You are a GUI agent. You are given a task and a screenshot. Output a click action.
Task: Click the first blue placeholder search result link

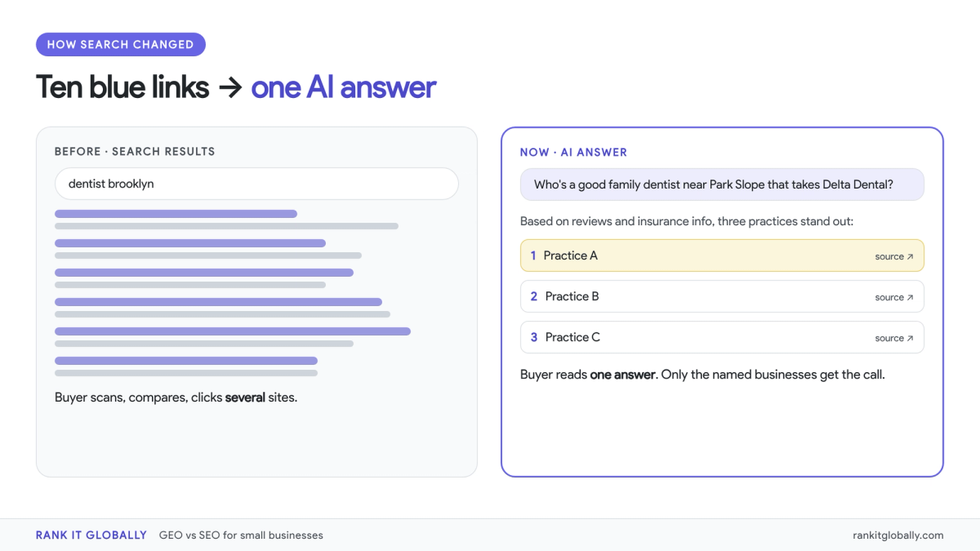point(176,214)
